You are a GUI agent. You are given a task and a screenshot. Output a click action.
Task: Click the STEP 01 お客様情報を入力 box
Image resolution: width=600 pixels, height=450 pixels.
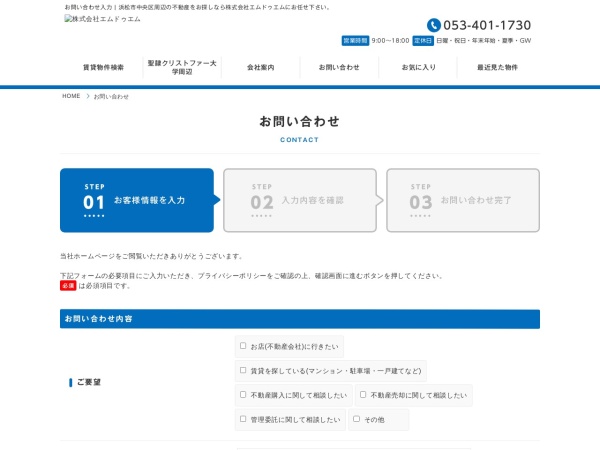(x=137, y=200)
